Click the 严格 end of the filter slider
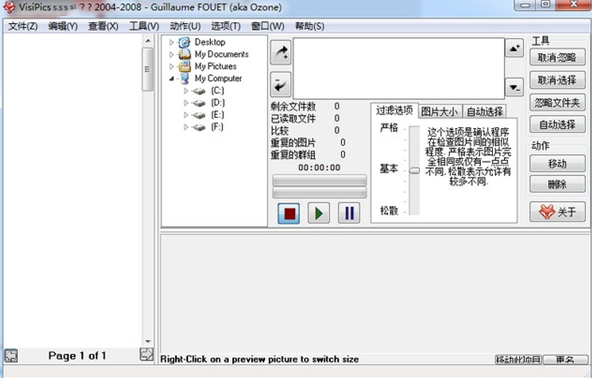The image size is (592, 378). click(389, 128)
